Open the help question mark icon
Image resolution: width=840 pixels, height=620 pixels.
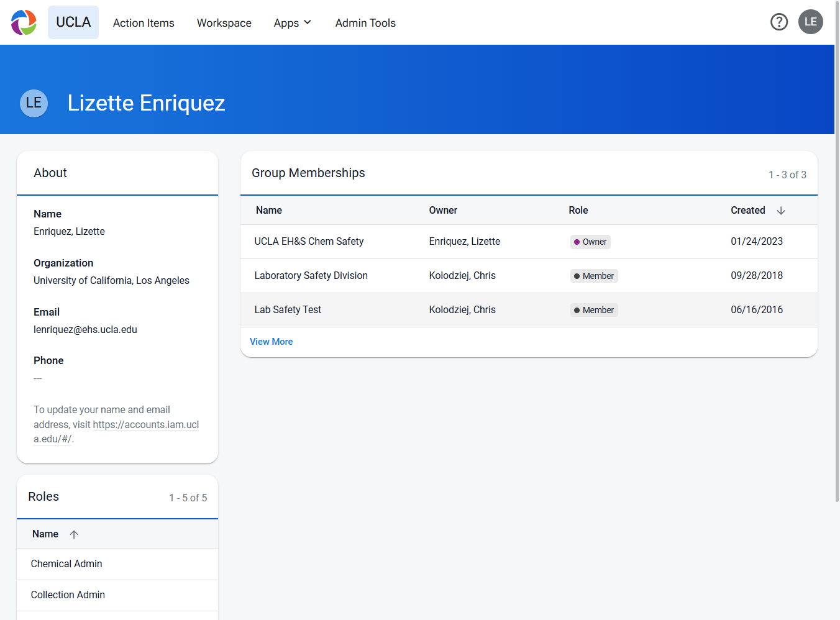click(779, 22)
